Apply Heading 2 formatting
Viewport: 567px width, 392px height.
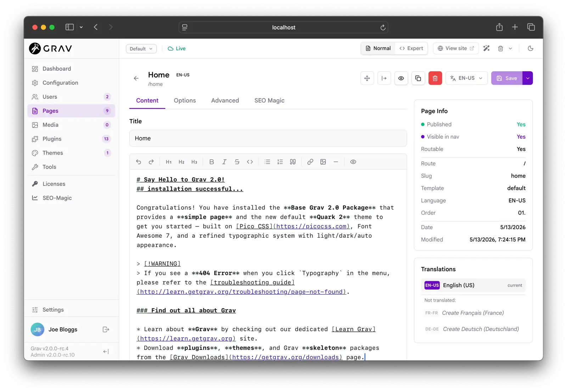[x=181, y=162]
